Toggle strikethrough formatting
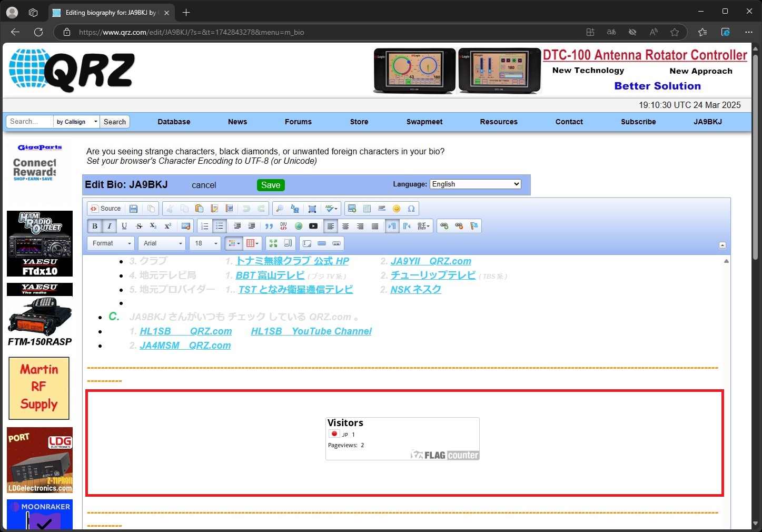The height and width of the screenshot is (532, 762). pos(139,226)
